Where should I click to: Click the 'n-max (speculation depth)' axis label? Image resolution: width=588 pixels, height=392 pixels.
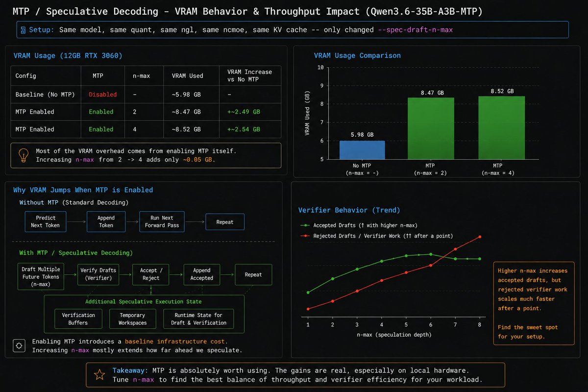tap(394, 335)
